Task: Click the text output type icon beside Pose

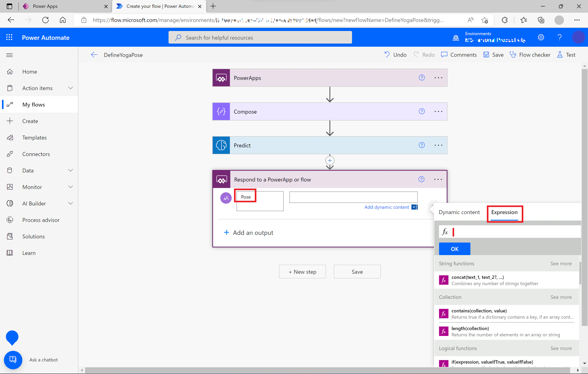Action: point(226,198)
